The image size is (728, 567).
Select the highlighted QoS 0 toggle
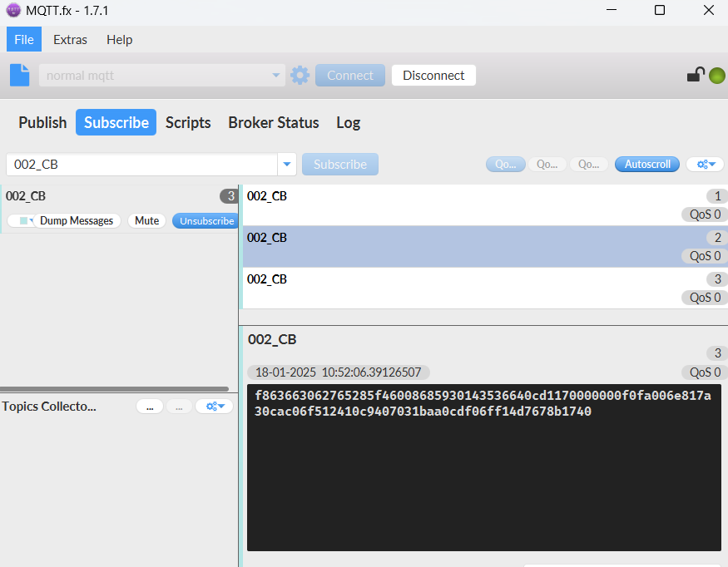[x=506, y=165]
